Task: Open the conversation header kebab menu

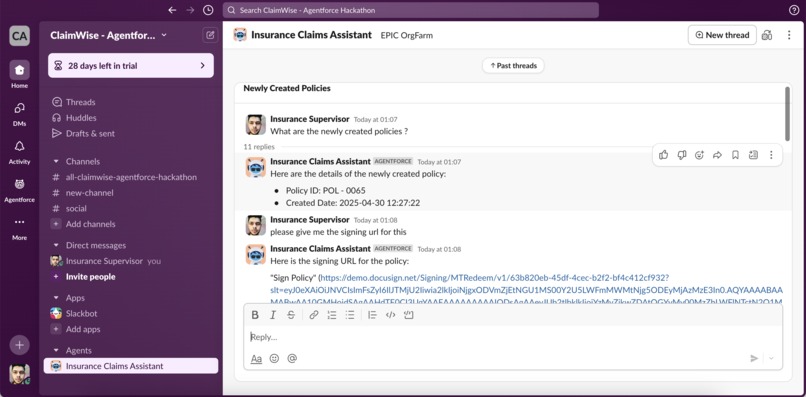Action: click(789, 35)
